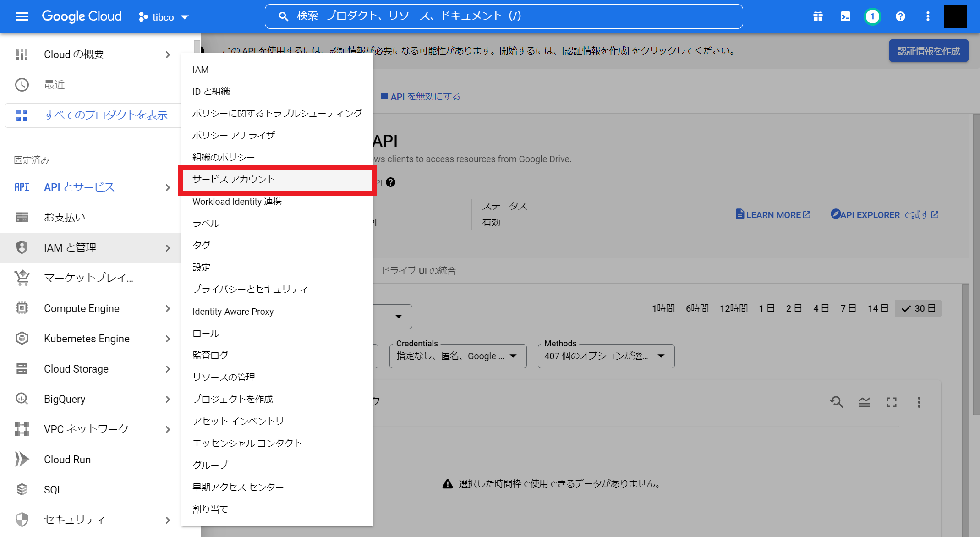The height and width of the screenshot is (537, 980).
Task: Click 認証情報を作成 button
Action: coord(929,51)
